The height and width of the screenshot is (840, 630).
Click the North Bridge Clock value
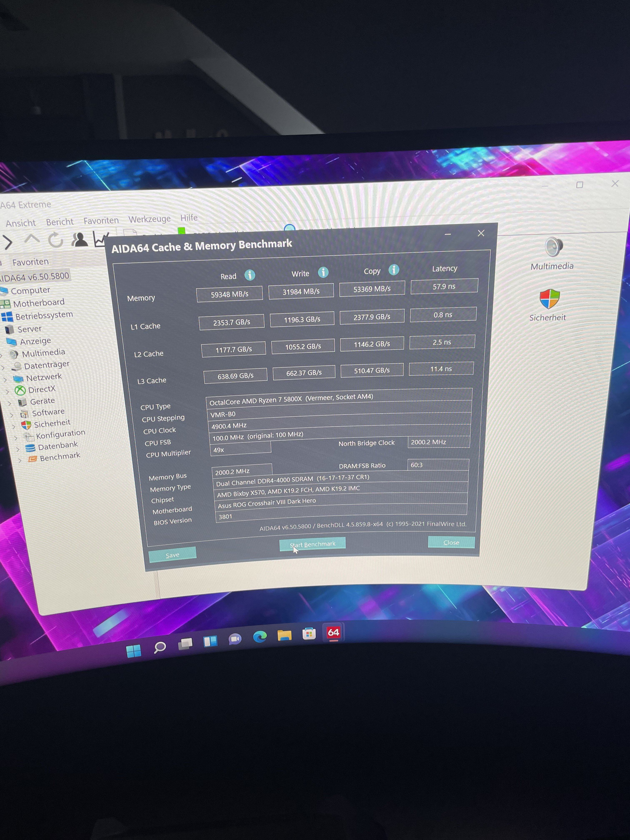[x=439, y=442]
